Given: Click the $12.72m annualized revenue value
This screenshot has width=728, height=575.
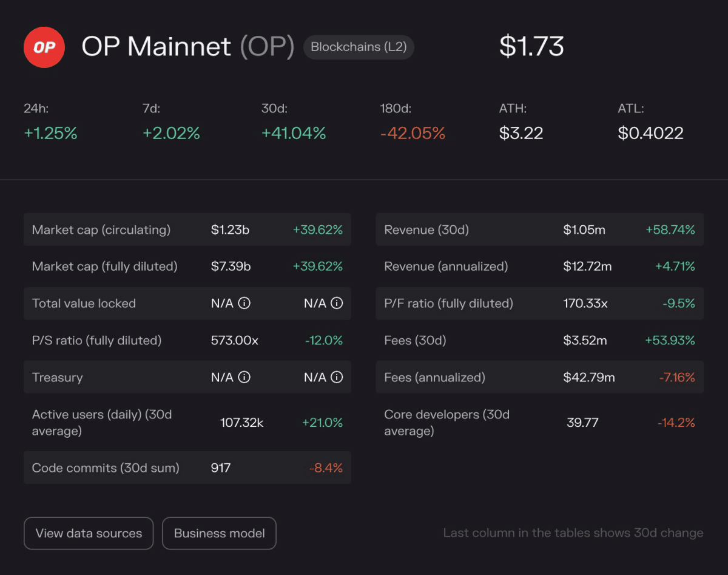Looking at the screenshot, I should click(587, 266).
